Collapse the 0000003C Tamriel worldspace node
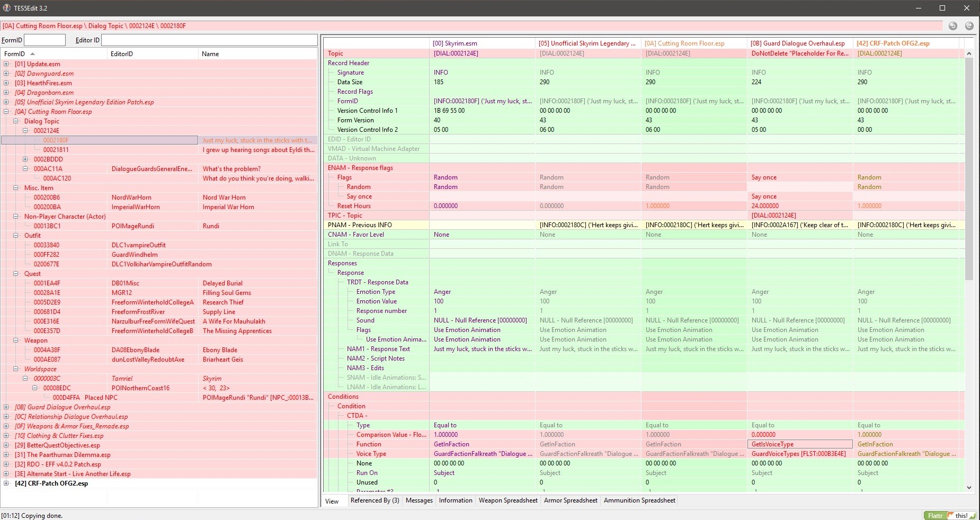 (x=25, y=379)
